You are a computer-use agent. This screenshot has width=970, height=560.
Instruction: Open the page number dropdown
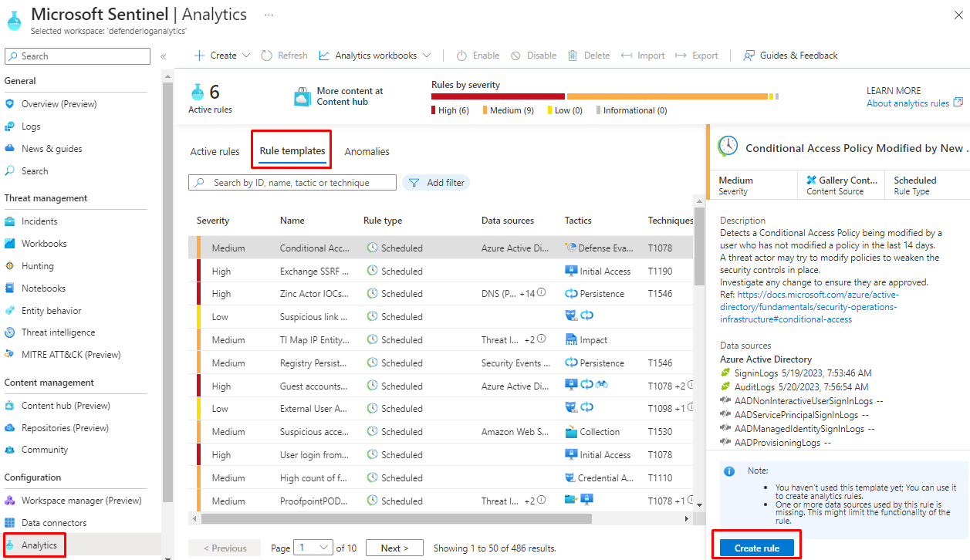click(x=313, y=548)
